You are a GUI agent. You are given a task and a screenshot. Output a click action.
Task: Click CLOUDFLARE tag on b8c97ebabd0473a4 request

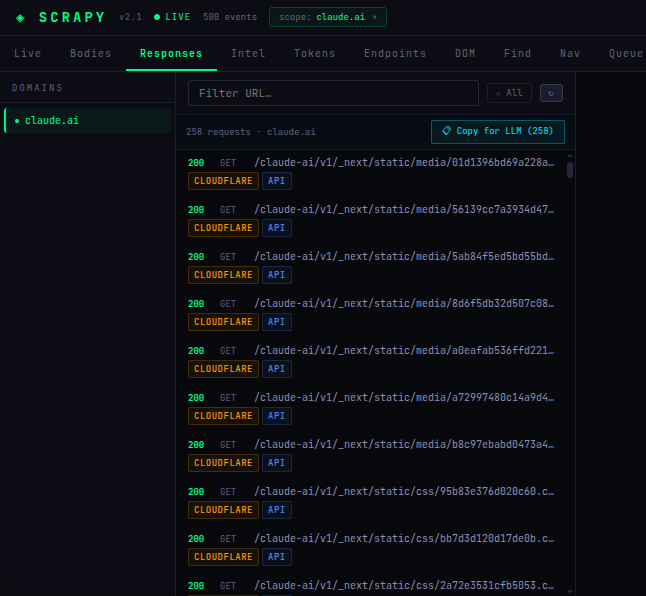[x=223, y=463]
